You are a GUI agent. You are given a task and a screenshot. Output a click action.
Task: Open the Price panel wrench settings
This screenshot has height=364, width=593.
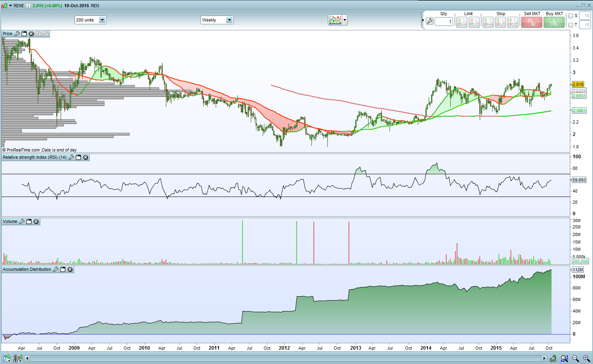click(x=17, y=33)
